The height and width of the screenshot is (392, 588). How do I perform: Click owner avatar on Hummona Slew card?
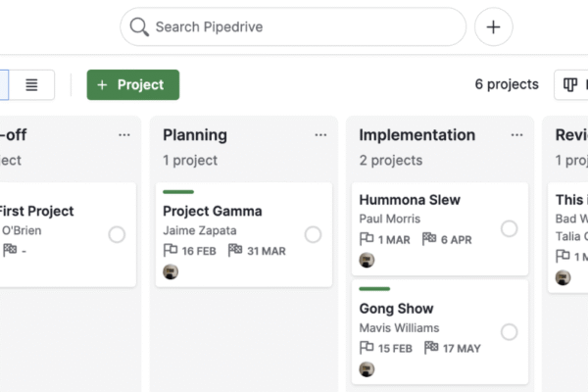click(x=367, y=260)
